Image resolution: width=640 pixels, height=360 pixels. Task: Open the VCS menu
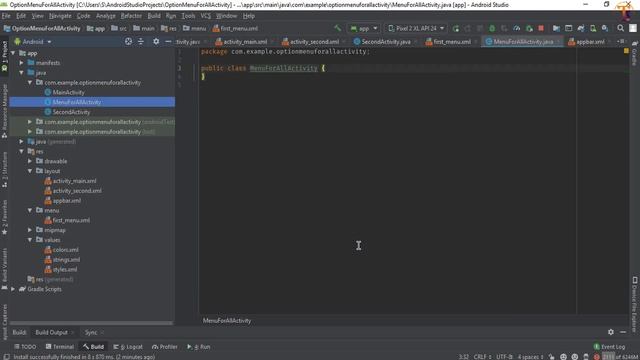[x=206, y=16]
